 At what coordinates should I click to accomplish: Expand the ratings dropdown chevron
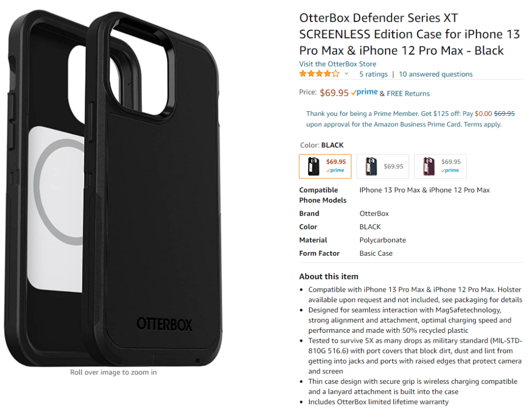[347, 74]
